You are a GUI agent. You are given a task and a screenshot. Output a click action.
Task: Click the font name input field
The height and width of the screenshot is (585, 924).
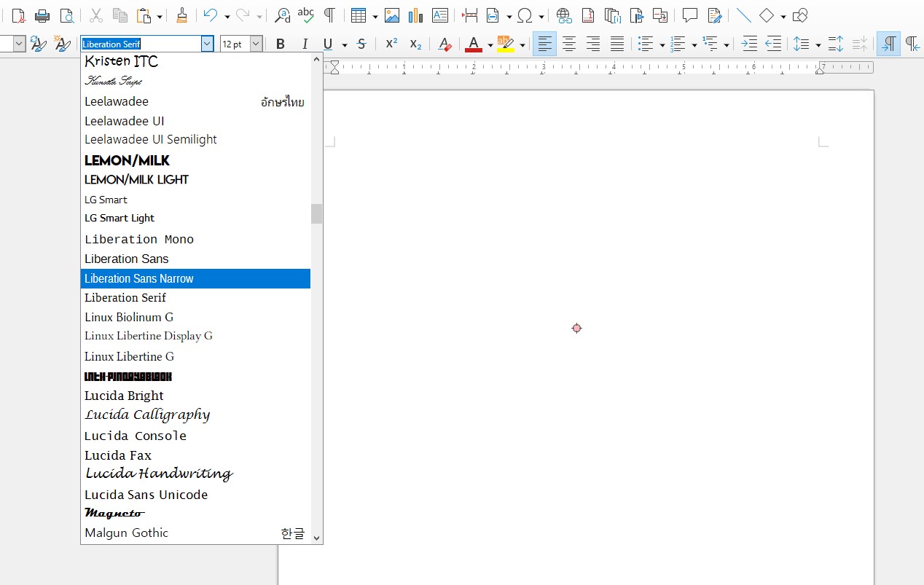click(141, 44)
